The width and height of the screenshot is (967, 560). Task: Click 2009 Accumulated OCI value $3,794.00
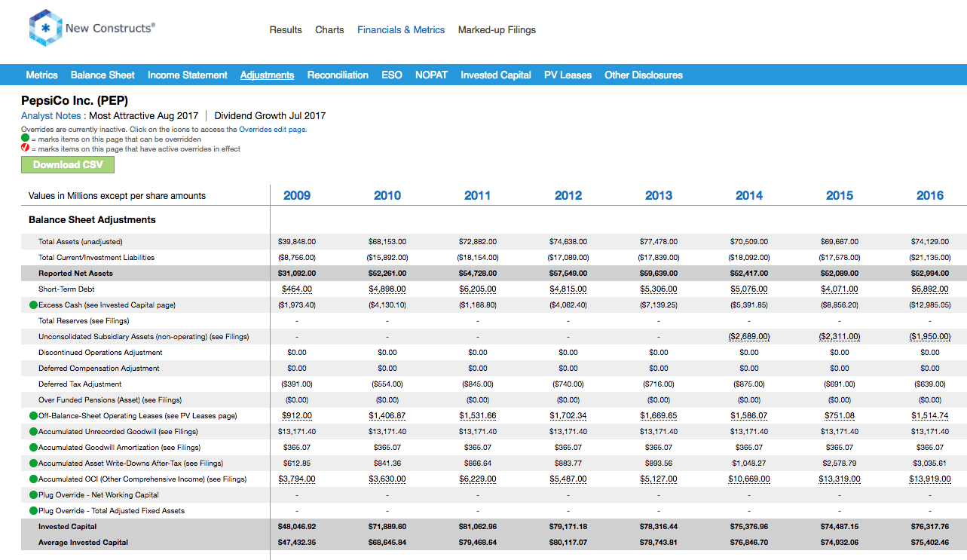[x=297, y=479]
